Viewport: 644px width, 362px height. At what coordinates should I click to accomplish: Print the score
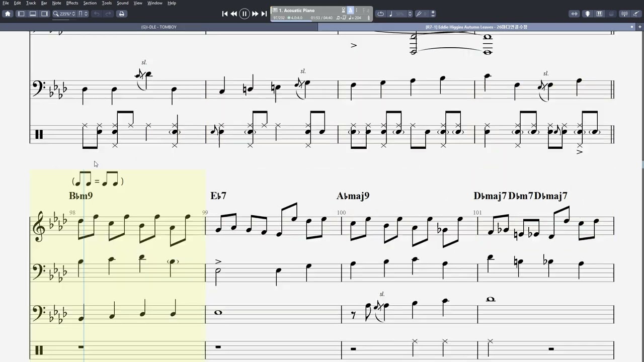click(x=121, y=14)
